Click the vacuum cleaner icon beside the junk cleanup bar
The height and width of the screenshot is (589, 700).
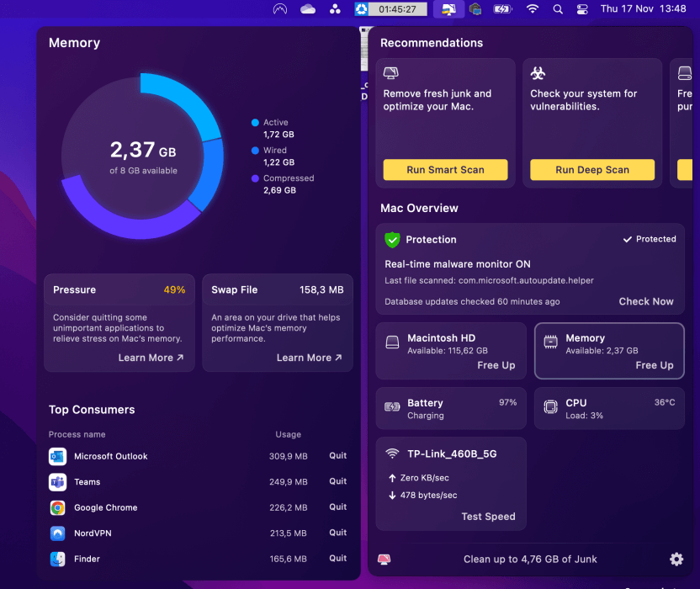384,559
